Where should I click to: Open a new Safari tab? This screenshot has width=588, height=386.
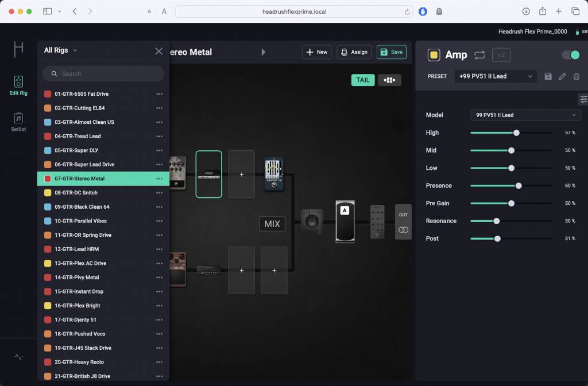[558, 11]
